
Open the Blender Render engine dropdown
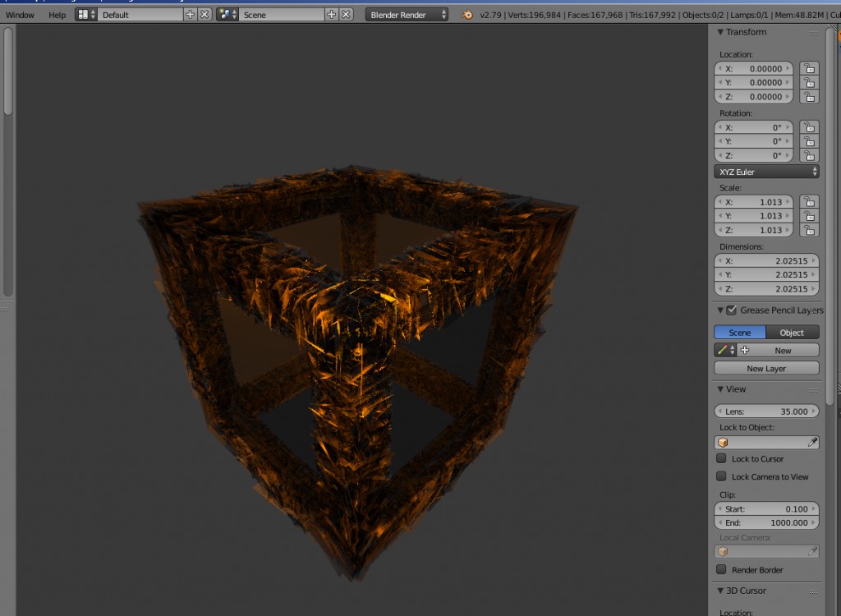406,13
